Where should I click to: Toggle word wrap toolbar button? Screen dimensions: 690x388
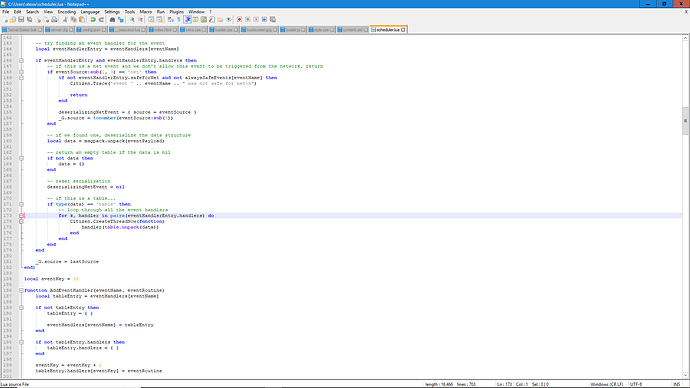pos(170,19)
